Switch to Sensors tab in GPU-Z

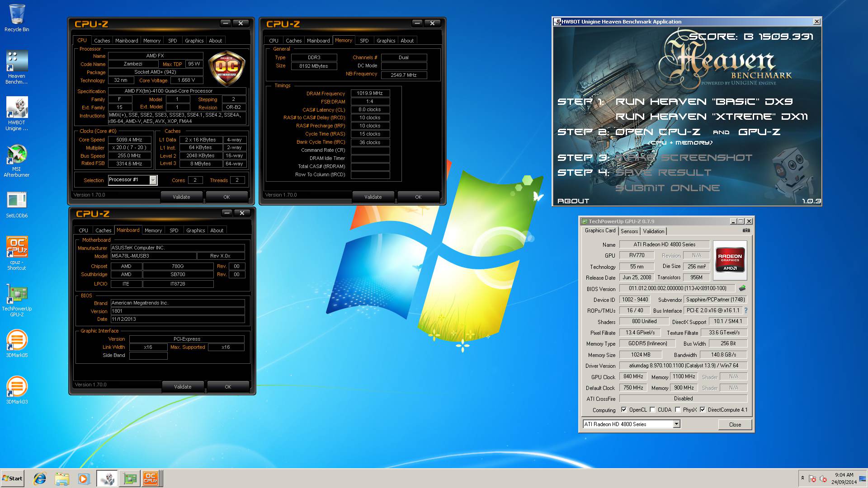pyautogui.click(x=629, y=231)
